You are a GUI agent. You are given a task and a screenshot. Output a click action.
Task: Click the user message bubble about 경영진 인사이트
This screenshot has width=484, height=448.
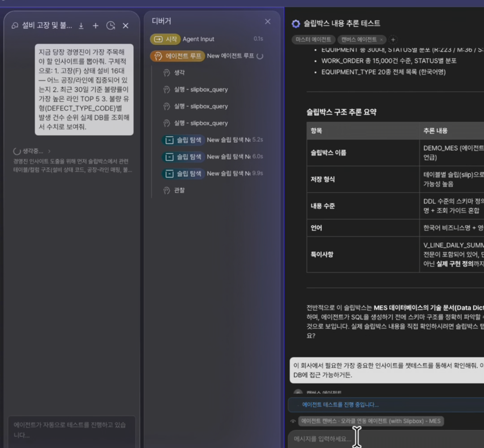pos(84,90)
